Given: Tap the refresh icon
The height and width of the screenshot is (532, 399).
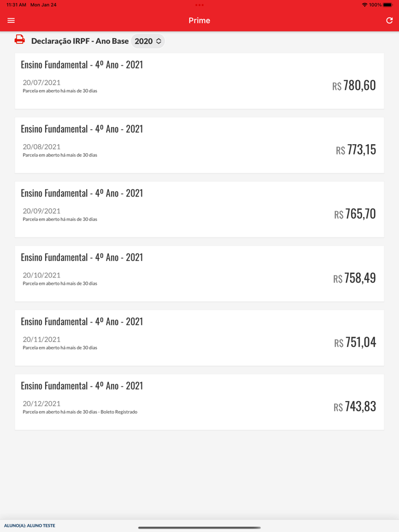Looking at the screenshot, I should 389,21.
